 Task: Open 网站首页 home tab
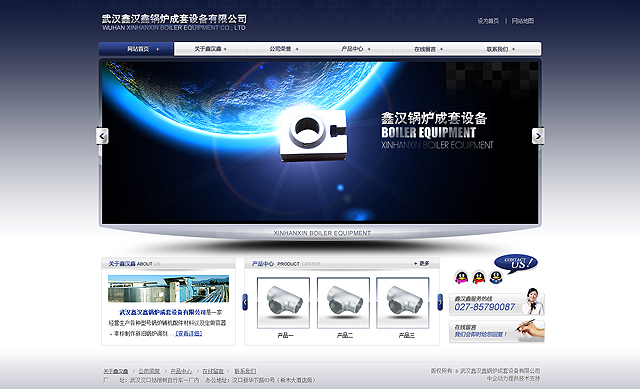tap(136, 49)
